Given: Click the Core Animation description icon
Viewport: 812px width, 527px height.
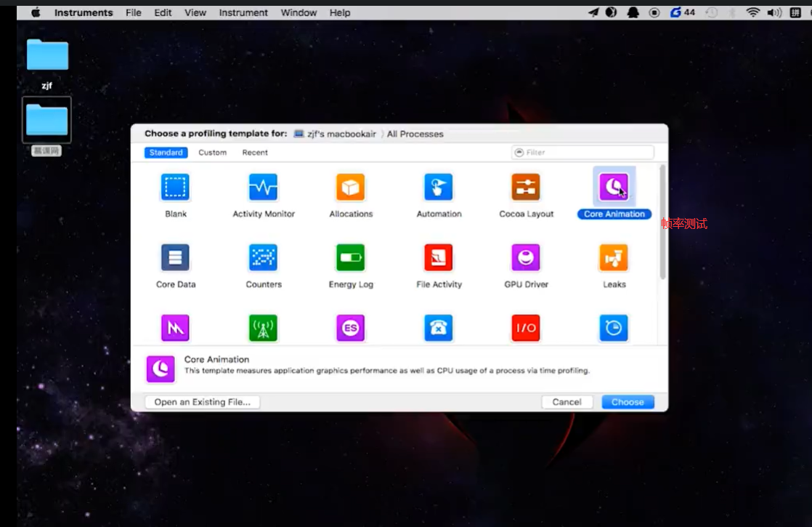Looking at the screenshot, I should (x=161, y=369).
